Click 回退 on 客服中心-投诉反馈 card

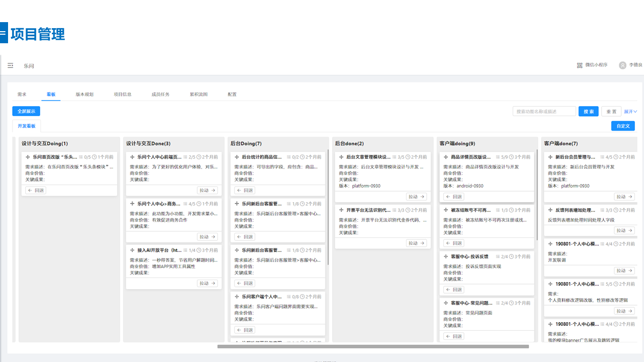453,290
